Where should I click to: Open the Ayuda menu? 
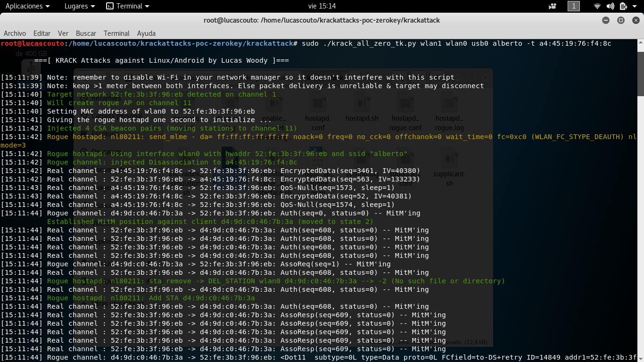146,33
